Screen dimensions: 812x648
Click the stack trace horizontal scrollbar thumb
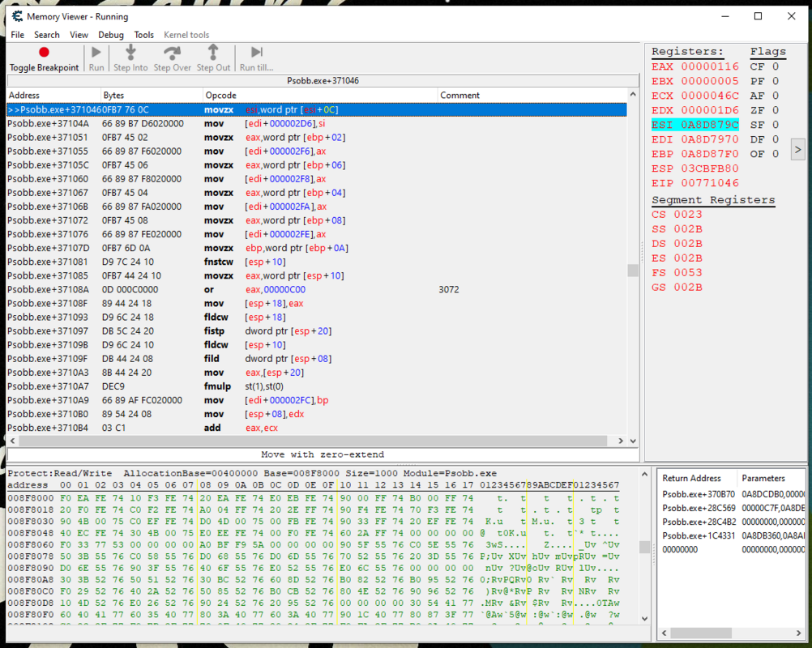(x=701, y=633)
